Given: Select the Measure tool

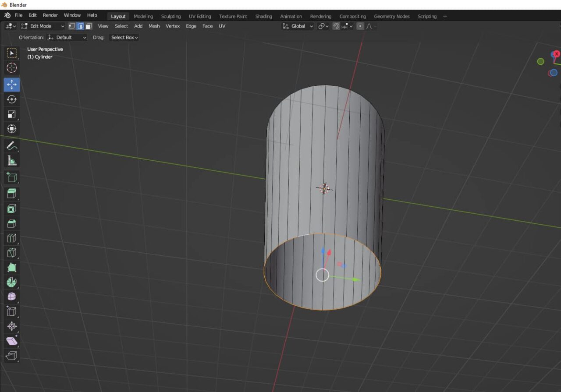Looking at the screenshot, I should tap(11, 160).
